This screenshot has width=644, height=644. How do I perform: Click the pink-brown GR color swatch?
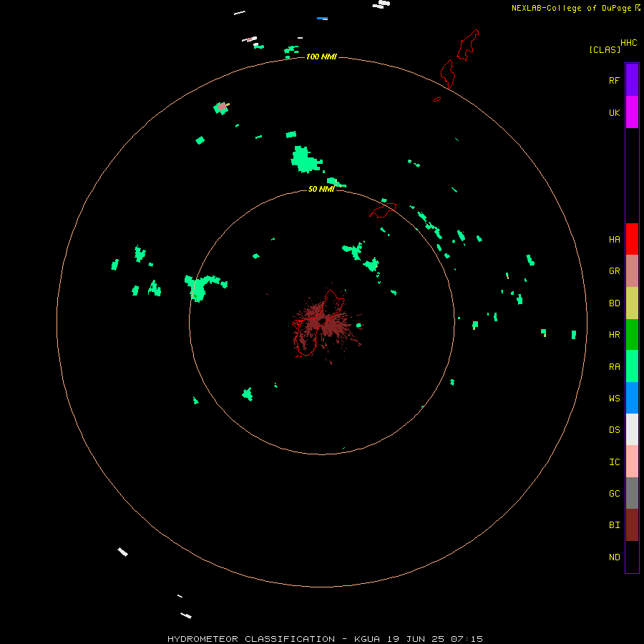pos(632,271)
